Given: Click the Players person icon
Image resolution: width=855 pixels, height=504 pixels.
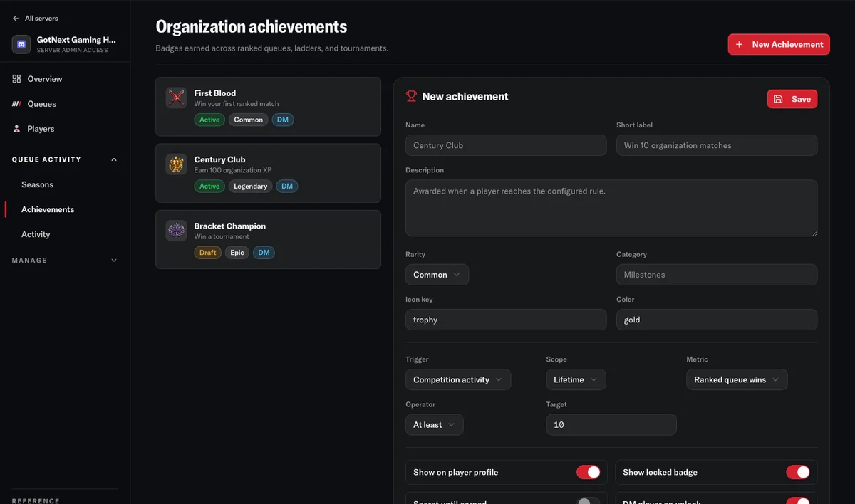Looking at the screenshot, I should click(17, 129).
